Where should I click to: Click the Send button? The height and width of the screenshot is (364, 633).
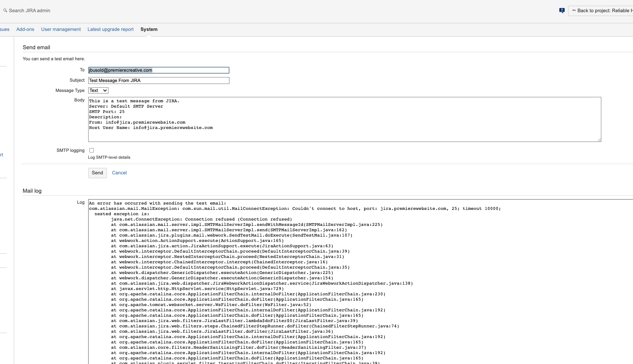(x=97, y=173)
